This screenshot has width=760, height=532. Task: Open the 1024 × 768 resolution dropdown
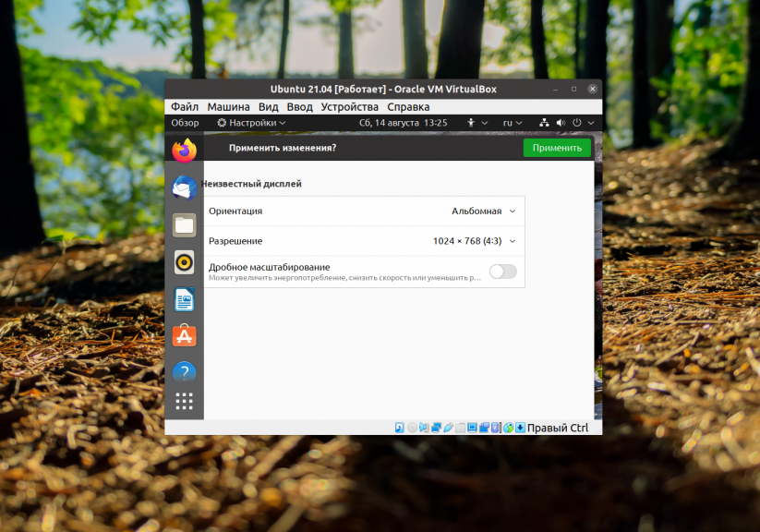click(x=474, y=241)
